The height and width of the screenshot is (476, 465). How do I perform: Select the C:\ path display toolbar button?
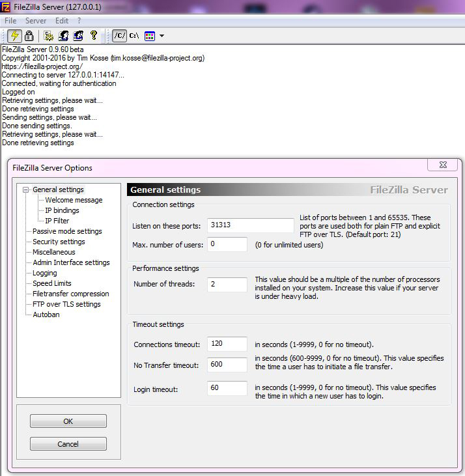tap(134, 36)
